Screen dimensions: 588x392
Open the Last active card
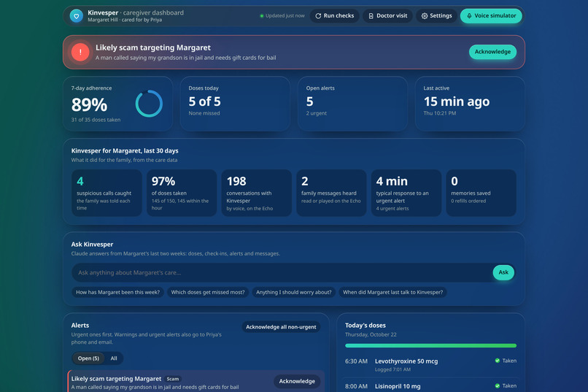point(470,104)
